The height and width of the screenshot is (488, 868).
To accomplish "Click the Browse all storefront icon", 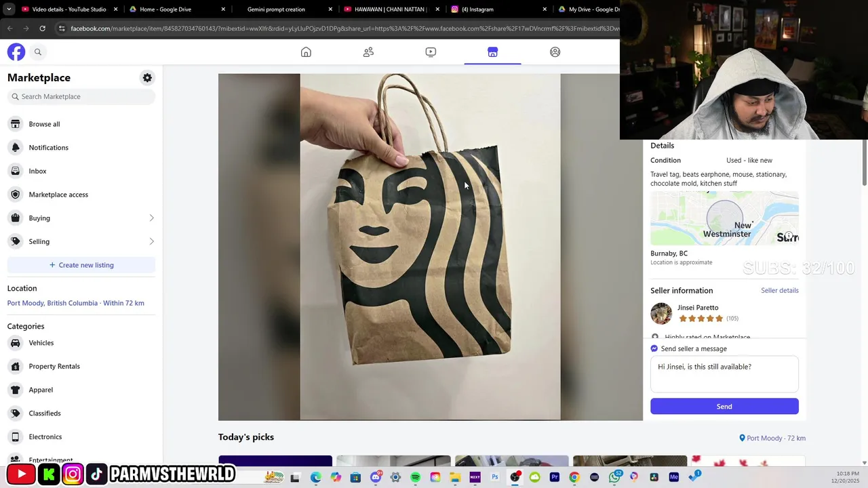I will (16, 124).
